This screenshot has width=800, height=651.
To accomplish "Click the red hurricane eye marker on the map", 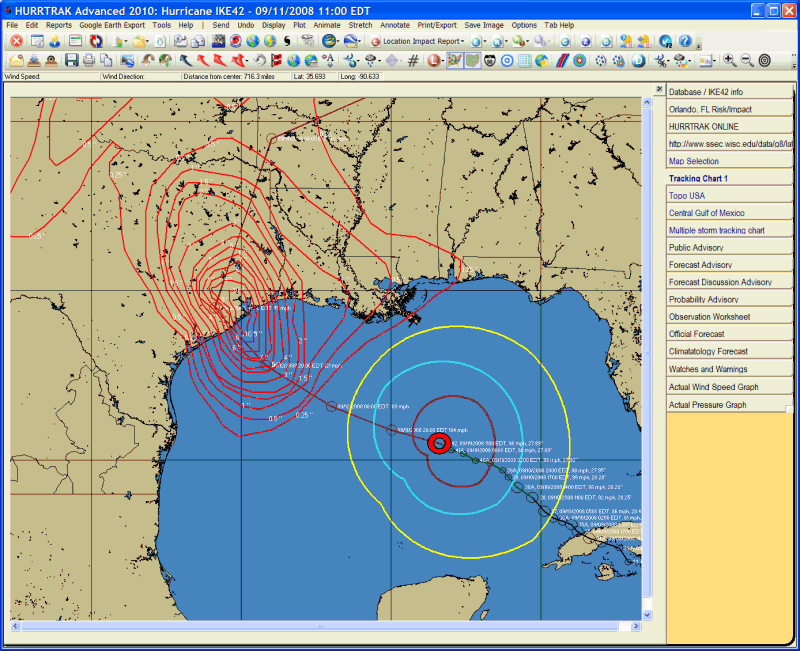I will (438, 443).
